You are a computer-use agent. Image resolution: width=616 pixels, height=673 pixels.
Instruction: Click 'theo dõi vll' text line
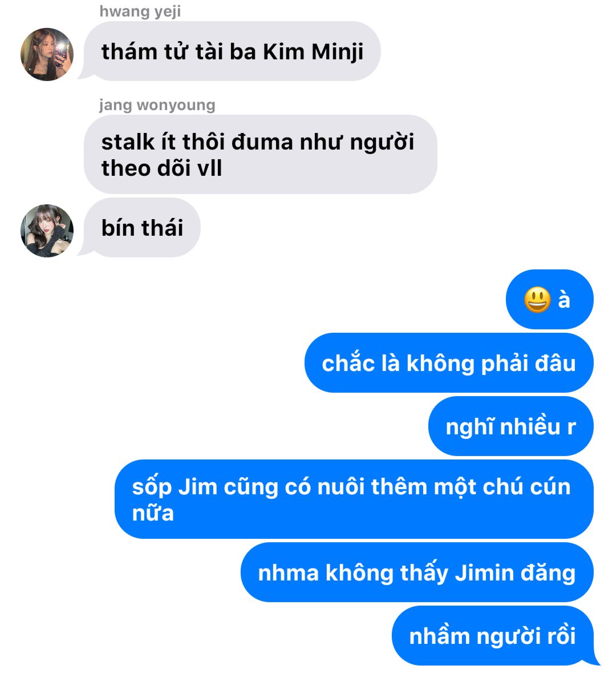[x=162, y=168]
